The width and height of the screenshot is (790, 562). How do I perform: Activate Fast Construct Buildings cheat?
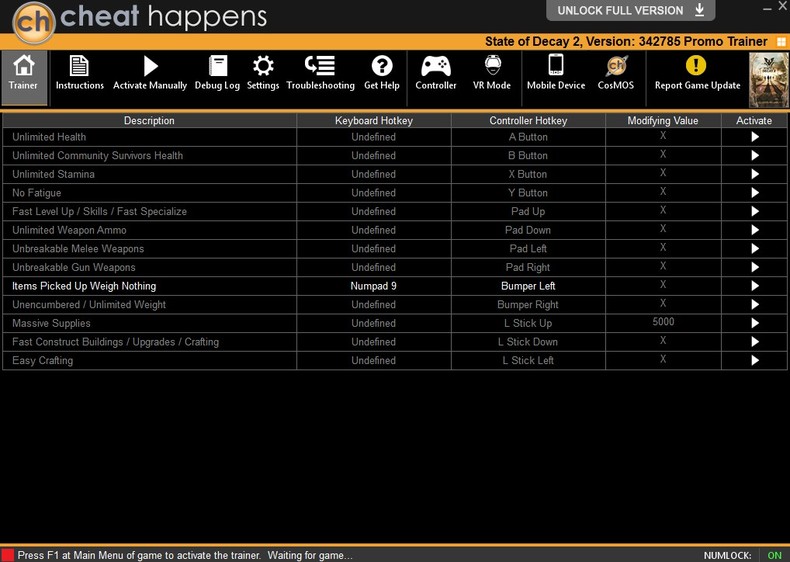tap(754, 342)
